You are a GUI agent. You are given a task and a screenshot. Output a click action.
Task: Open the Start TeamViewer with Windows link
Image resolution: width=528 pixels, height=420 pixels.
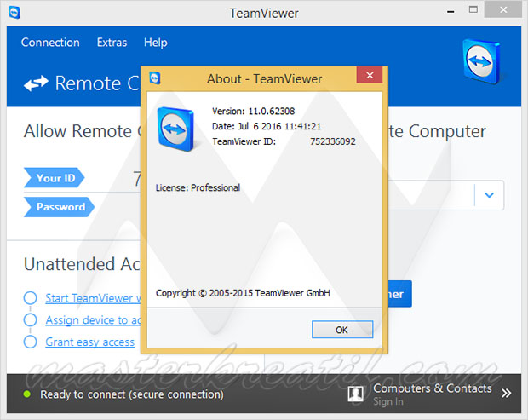tap(94, 298)
